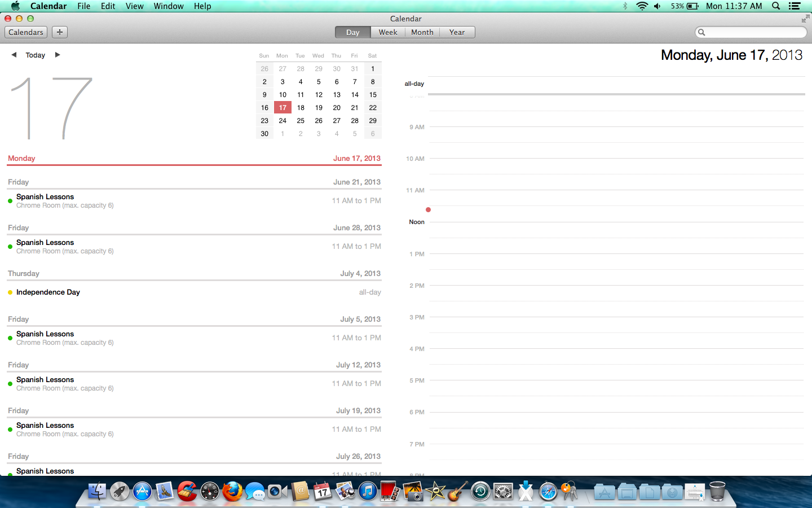
Task: Open Safari compass icon in dock
Action: (x=548, y=492)
